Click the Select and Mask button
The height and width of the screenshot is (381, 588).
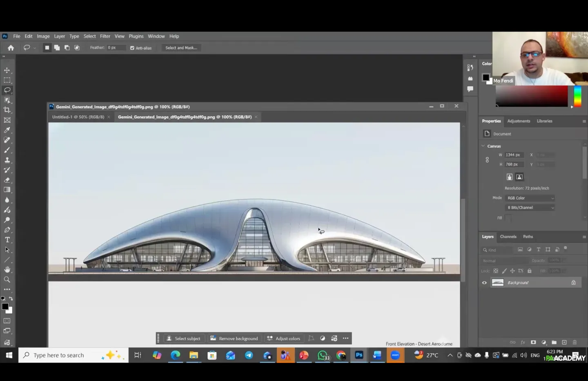coord(181,48)
